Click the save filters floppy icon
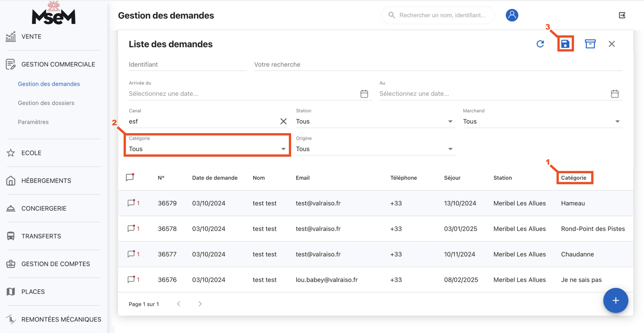 click(x=565, y=44)
